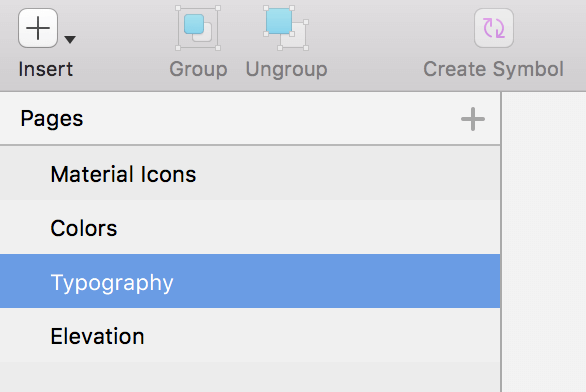
Task: Click the Ungroup layers icon
Action: point(286,28)
